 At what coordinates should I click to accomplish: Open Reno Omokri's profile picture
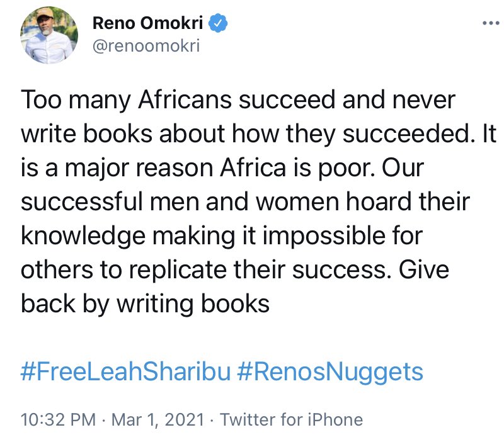pos(49,35)
